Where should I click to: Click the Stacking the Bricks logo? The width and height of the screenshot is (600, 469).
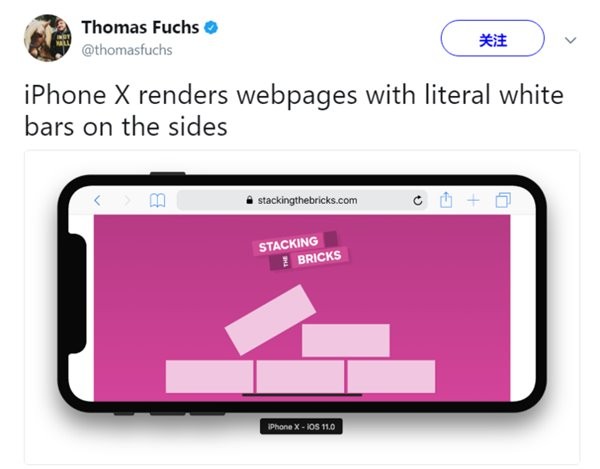coord(300,251)
